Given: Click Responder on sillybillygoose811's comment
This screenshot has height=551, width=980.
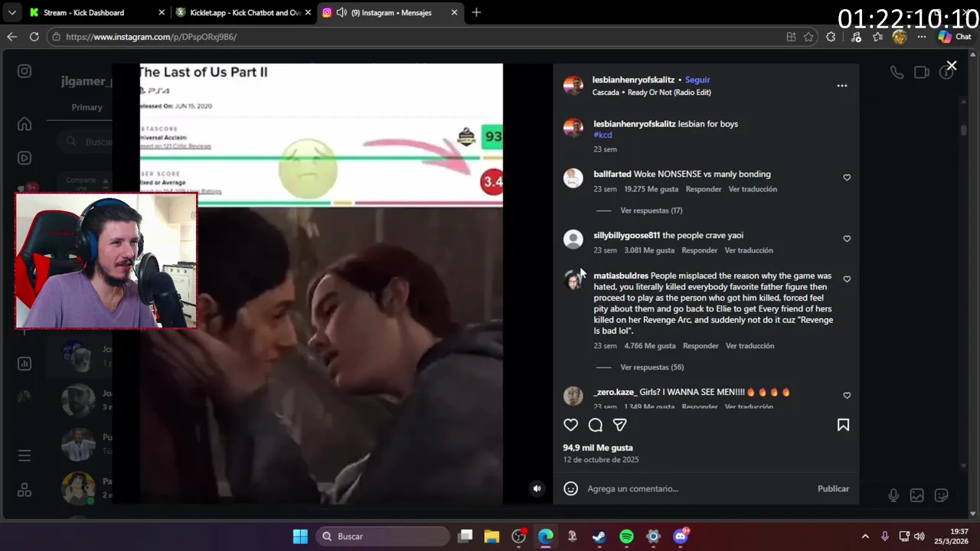Looking at the screenshot, I should [700, 250].
